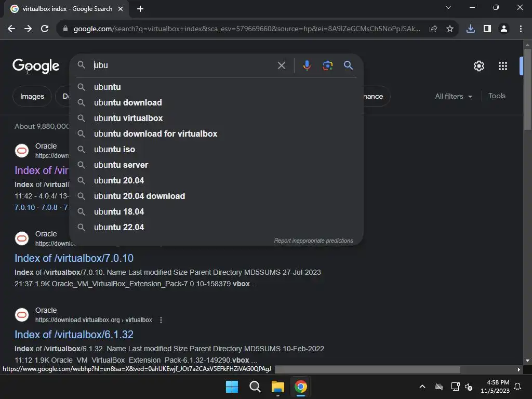532x399 pixels.
Task: Open Index of /virtualbox/6.1.32 result
Action: tap(74, 335)
